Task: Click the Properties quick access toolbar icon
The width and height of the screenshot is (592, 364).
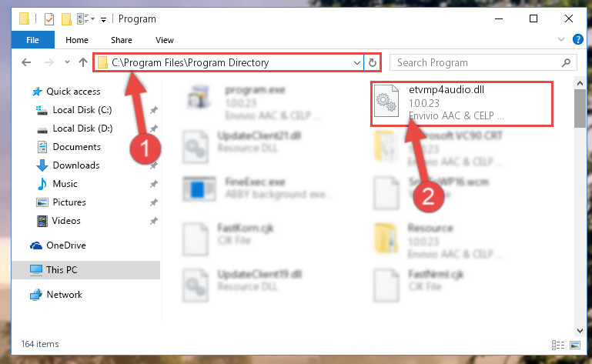Action: (x=49, y=19)
